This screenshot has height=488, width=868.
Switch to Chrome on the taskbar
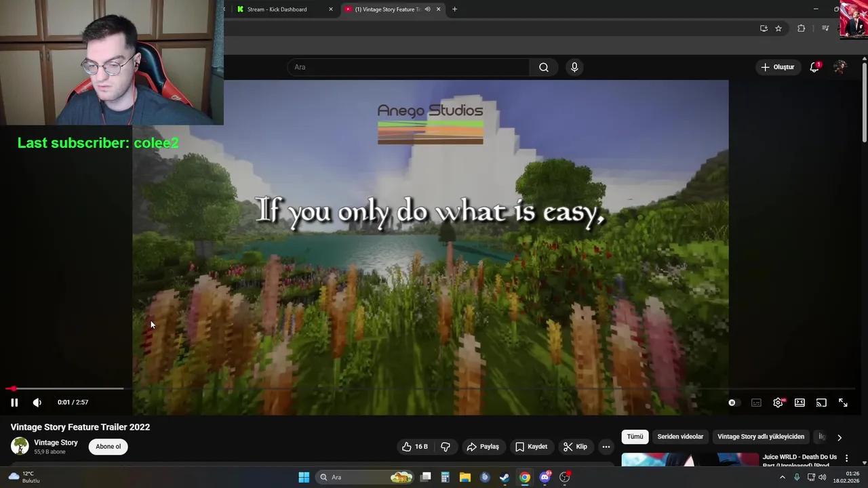(x=525, y=477)
